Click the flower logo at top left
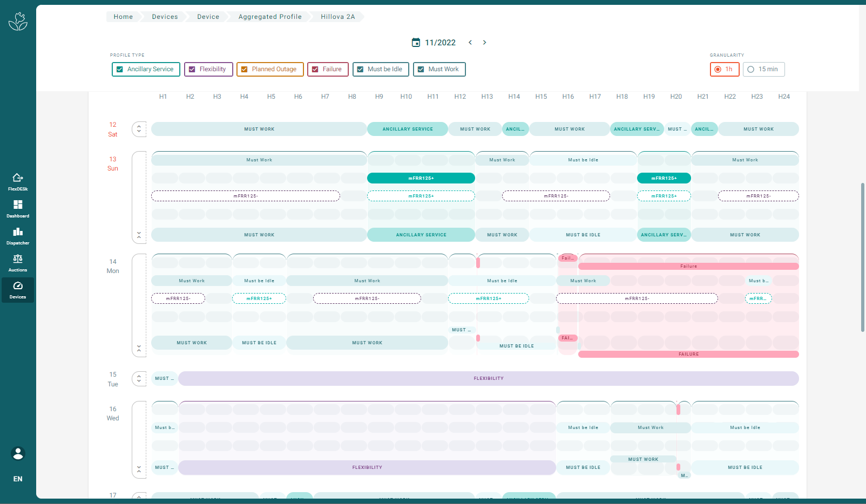This screenshot has width=866, height=504. (x=18, y=22)
